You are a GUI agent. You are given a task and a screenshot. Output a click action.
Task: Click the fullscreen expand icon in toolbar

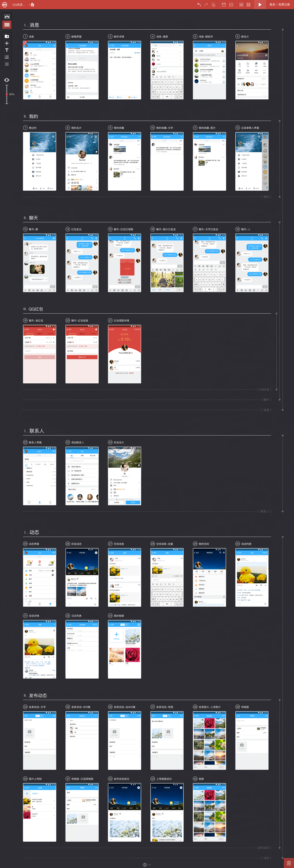click(x=248, y=5)
